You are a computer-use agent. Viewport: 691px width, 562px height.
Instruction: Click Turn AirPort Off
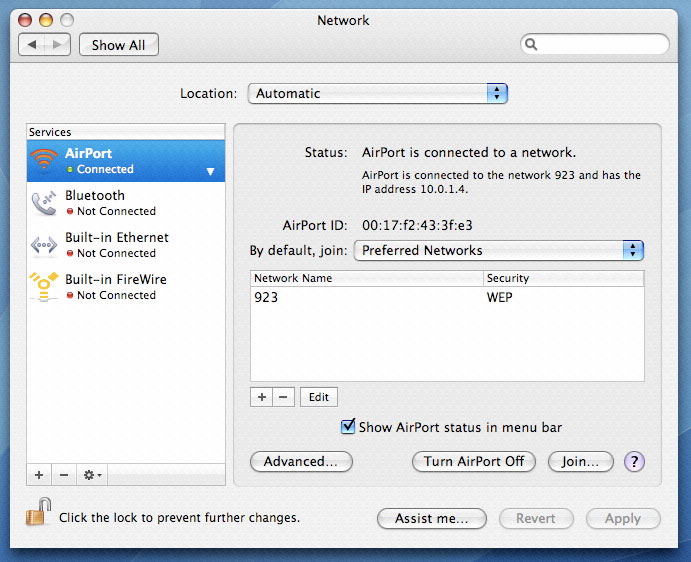point(474,462)
